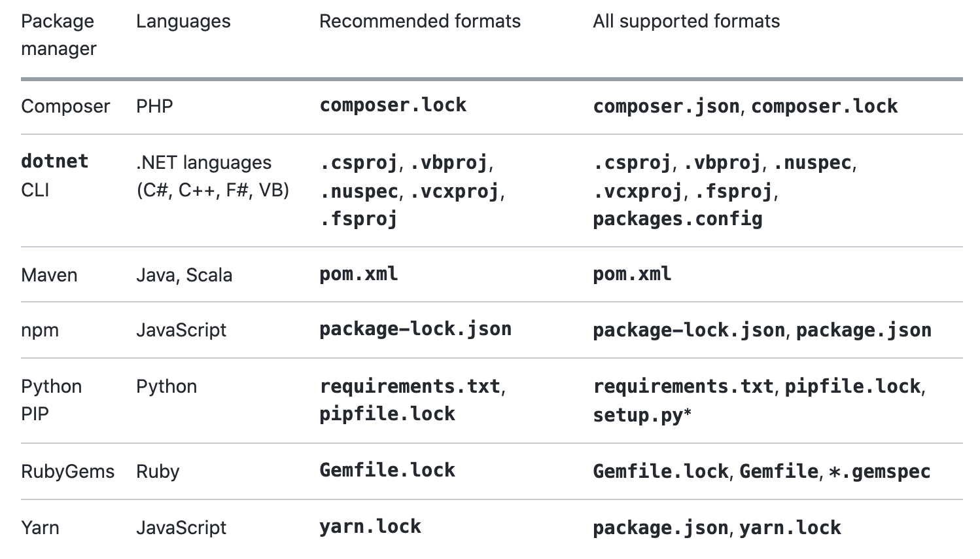Screen dimensions: 980x559
Task: Click the PHP language cell
Action: click(x=154, y=107)
